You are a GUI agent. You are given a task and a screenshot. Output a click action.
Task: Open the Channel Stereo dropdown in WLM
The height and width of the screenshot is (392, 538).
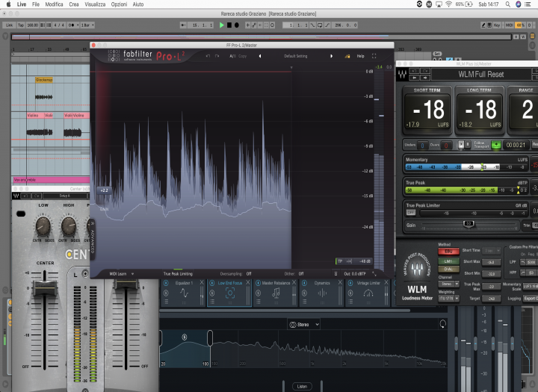click(448, 284)
